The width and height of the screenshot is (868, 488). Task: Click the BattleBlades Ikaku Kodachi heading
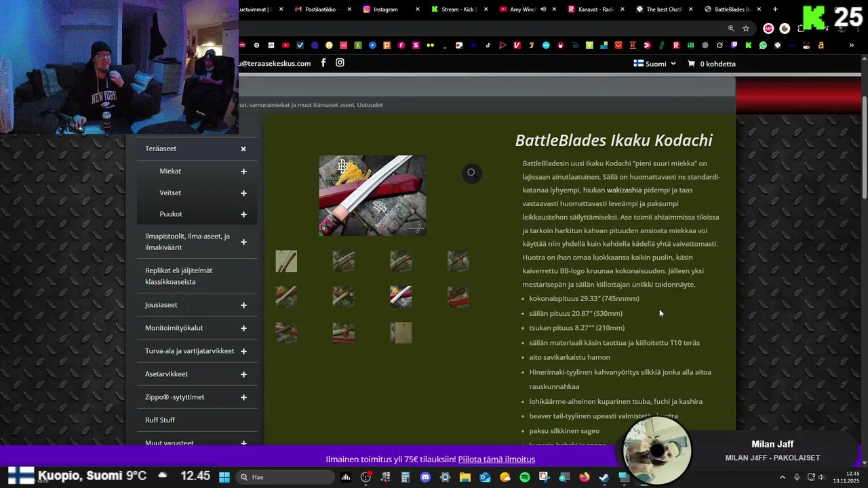[x=614, y=140]
